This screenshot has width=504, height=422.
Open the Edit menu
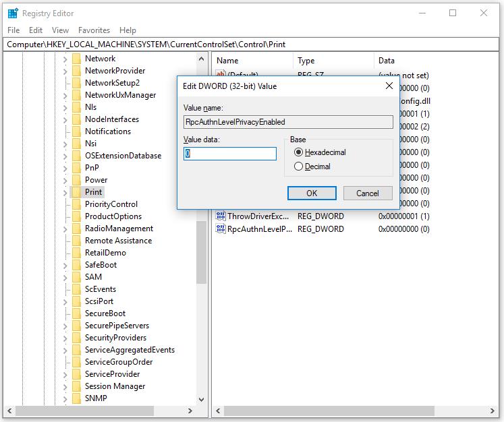[x=36, y=30]
